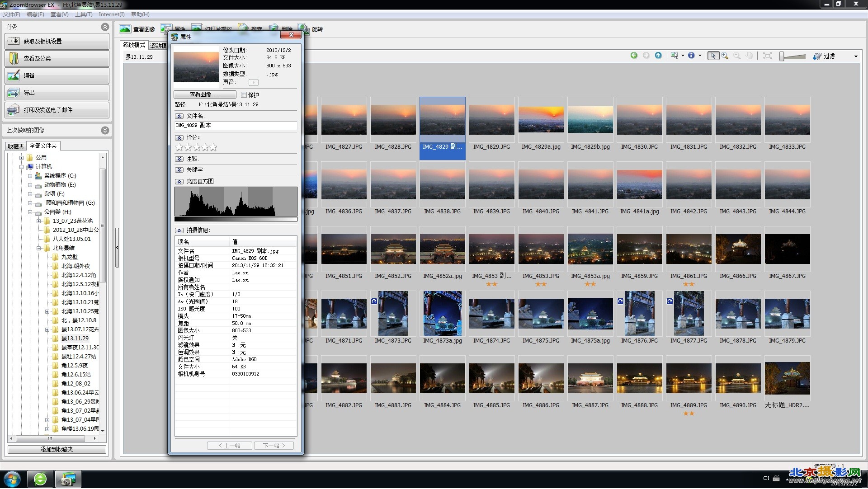Switch to the 收藏夹 tab
This screenshot has width=868, height=489.
(16, 146)
